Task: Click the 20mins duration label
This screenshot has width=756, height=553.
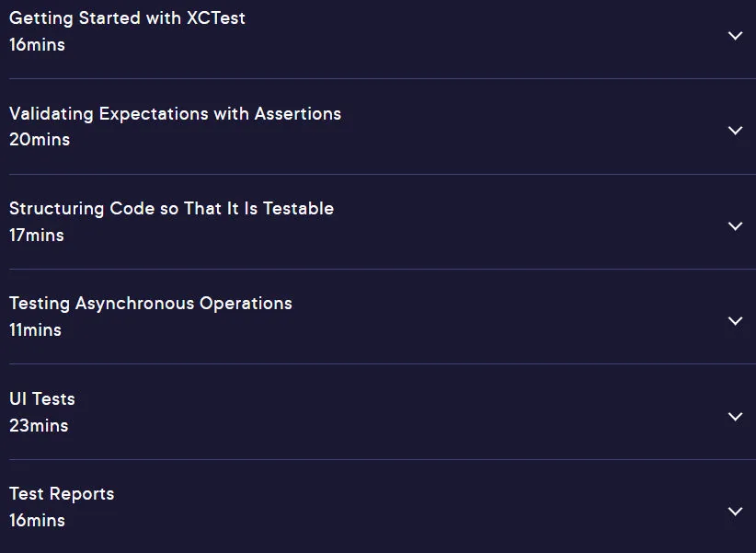Action: 40,140
